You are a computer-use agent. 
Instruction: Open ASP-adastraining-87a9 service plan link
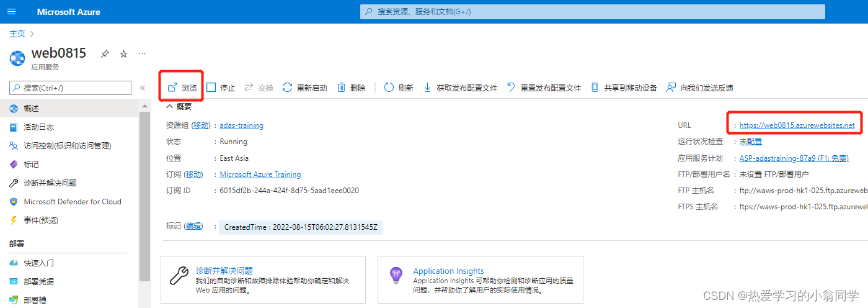pyautogui.click(x=794, y=158)
